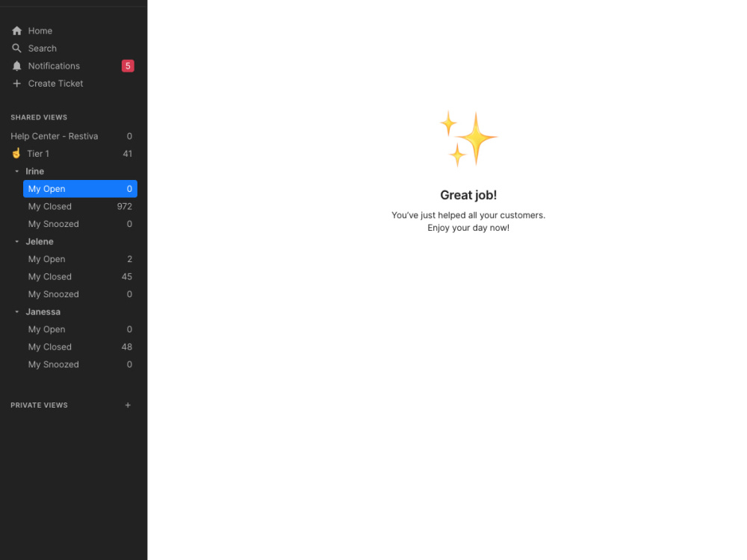The width and height of the screenshot is (747, 560).
Task: Click the Create Ticket plus icon
Action: [x=16, y=84]
